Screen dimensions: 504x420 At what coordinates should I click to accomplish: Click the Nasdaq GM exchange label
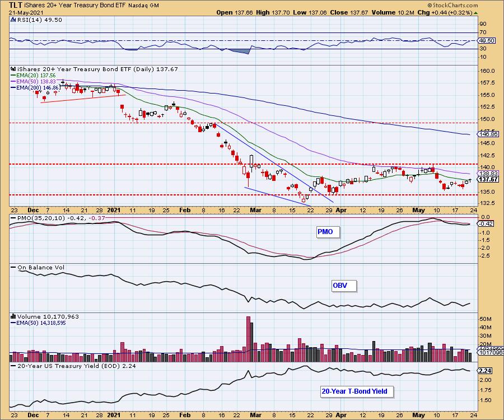[144, 6]
